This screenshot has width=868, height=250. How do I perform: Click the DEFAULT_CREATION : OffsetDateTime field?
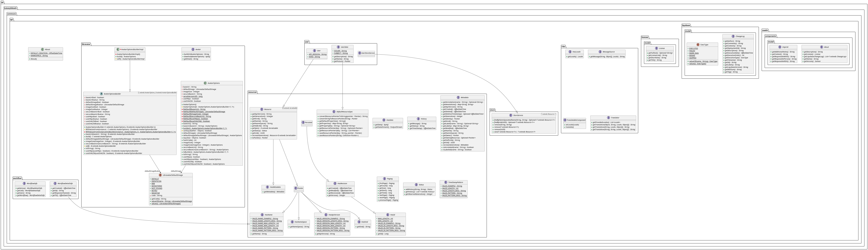(47, 53)
